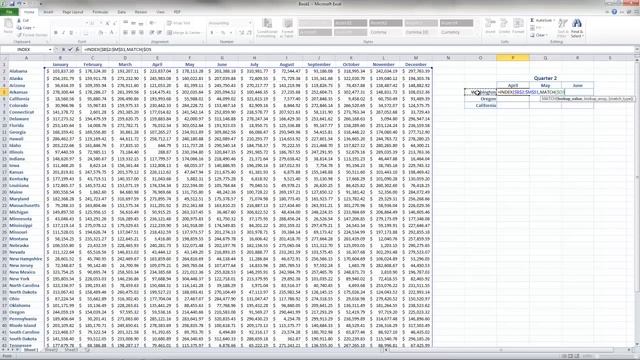Switch to the View tab
Viewport: 640px width, 360px height.
160,12
